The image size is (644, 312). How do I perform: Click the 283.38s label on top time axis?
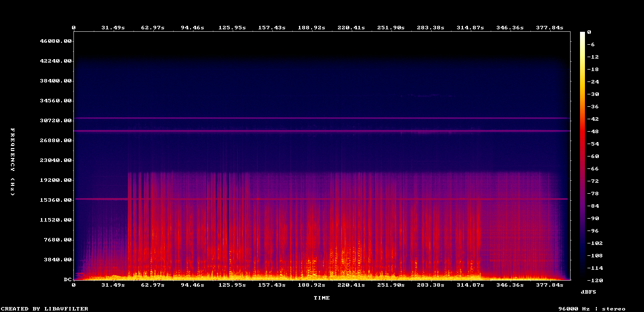(431, 28)
